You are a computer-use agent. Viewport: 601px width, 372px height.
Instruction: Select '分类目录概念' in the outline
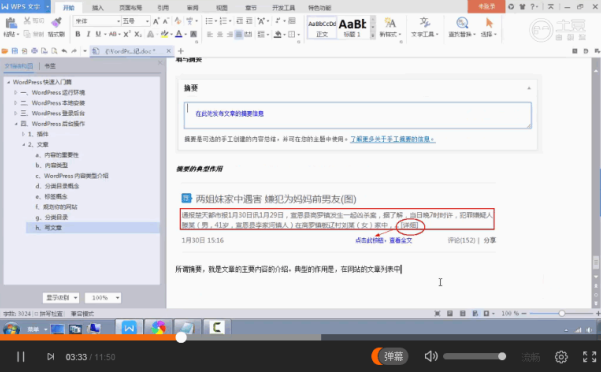click(x=62, y=186)
